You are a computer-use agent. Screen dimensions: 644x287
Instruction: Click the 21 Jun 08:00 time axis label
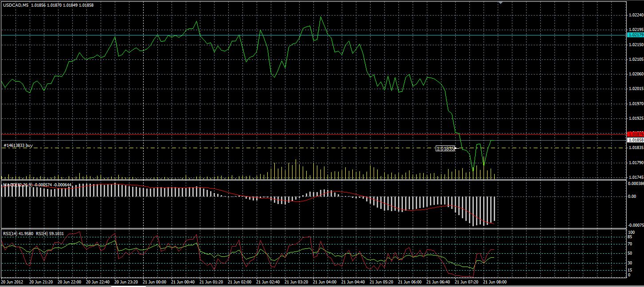click(x=495, y=282)
